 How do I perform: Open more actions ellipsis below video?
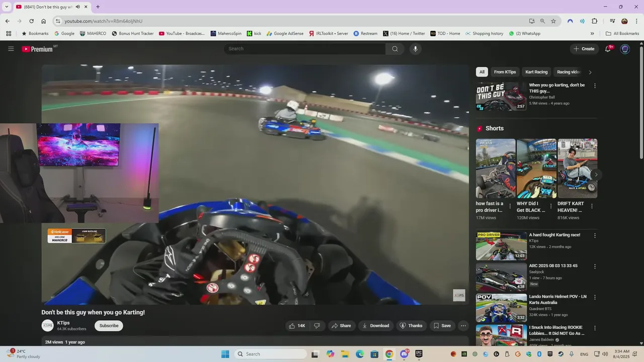463,326
